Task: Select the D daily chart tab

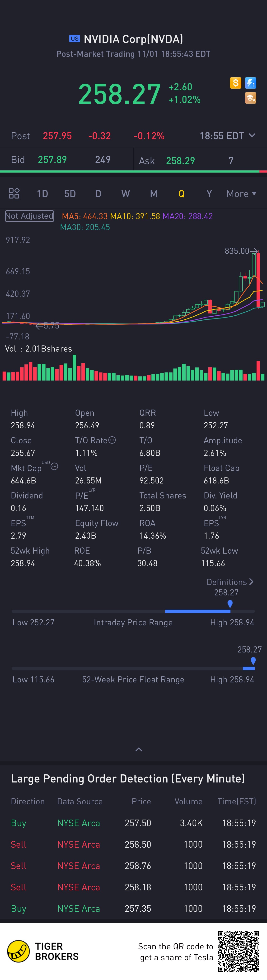Action: click(x=98, y=194)
